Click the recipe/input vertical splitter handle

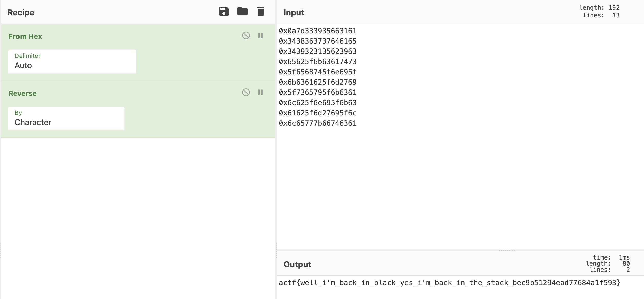click(x=276, y=250)
